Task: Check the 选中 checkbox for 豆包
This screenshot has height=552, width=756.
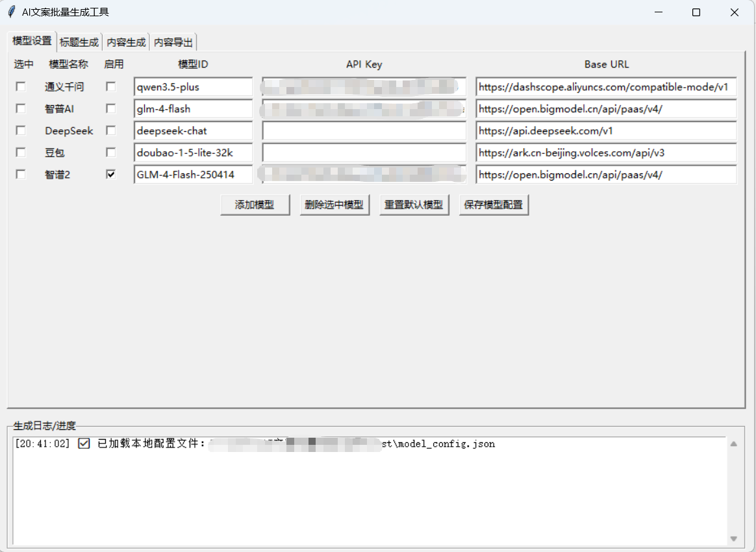Action: pyautogui.click(x=20, y=152)
